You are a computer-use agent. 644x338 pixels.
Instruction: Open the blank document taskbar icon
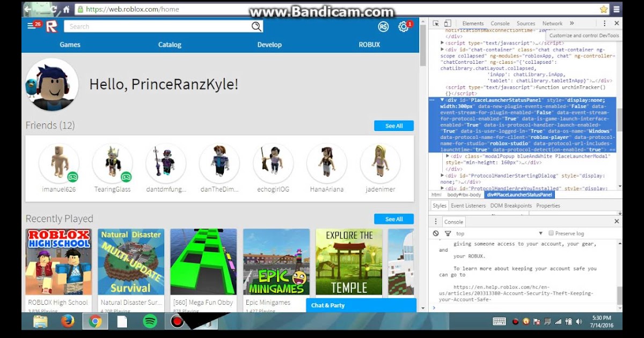click(122, 321)
